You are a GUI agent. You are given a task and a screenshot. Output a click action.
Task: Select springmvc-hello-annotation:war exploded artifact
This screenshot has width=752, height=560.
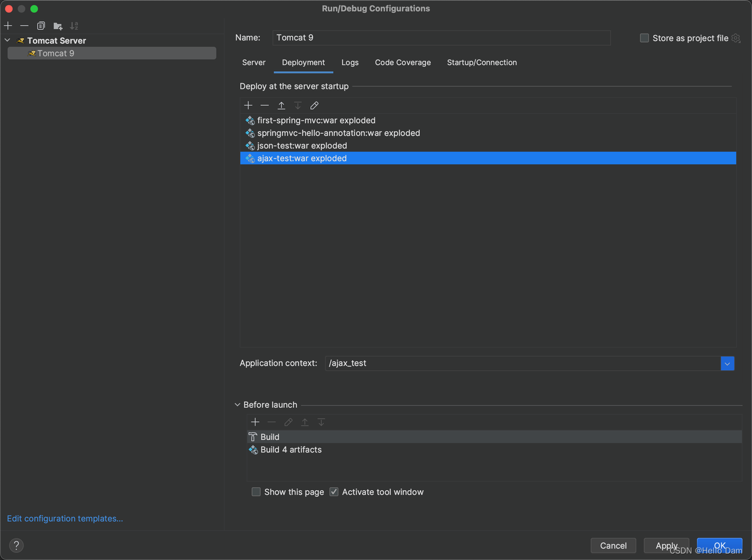(488, 133)
